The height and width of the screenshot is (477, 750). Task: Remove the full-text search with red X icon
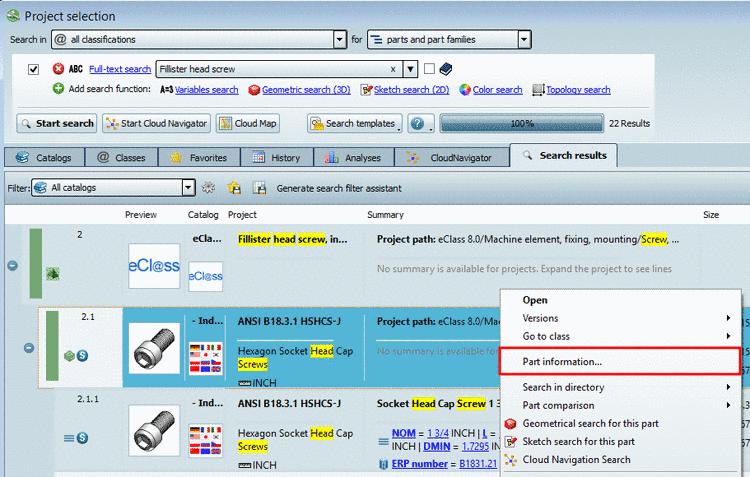pos(58,69)
